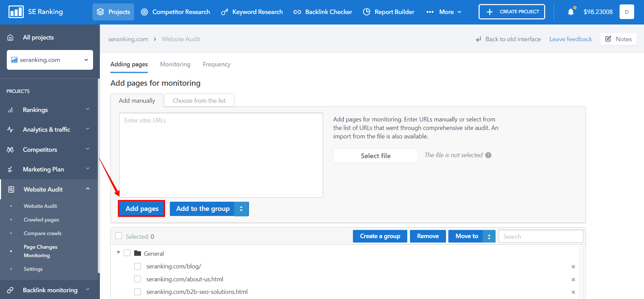Click the Backlink Checker chain icon
This screenshot has height=299, width=644.
pyautogui.click(x=297, y=12)
